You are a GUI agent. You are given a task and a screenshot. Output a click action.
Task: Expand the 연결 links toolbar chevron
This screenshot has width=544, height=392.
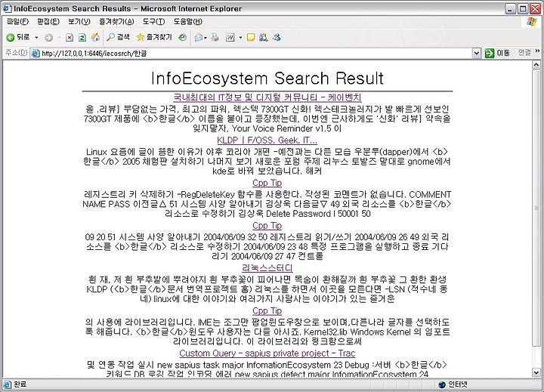pos(537,51)
